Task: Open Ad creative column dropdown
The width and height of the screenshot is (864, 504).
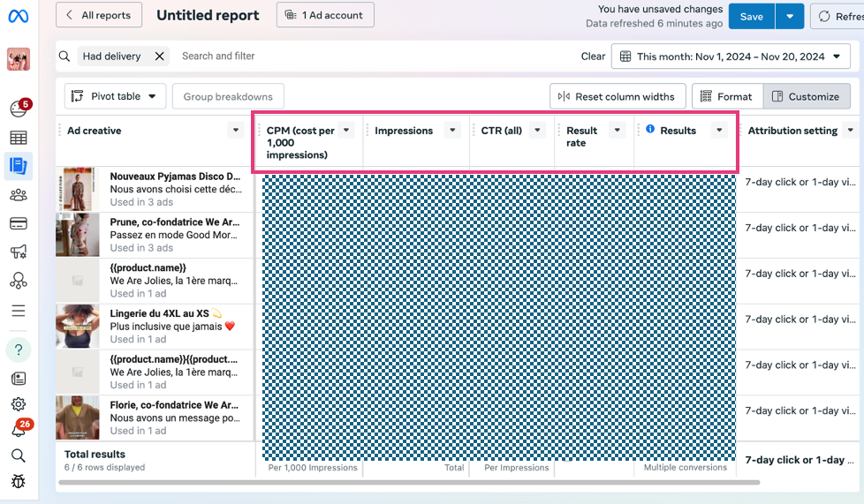Action: tap(236, 131)
